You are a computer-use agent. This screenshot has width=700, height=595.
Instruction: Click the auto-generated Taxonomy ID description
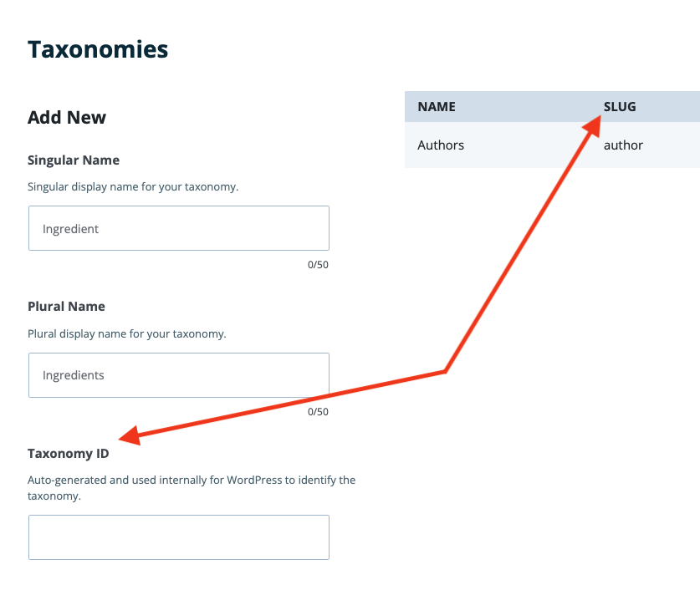click(x=191, y=487)
